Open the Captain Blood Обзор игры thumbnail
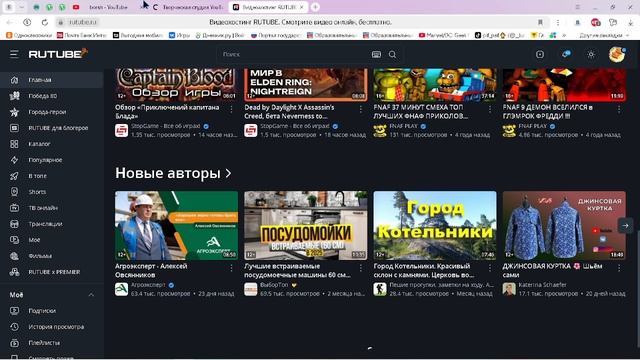 click(x=176, y=84)
